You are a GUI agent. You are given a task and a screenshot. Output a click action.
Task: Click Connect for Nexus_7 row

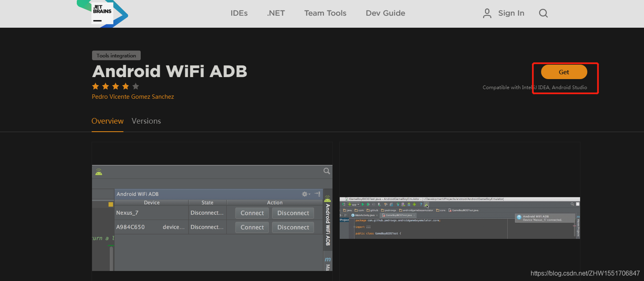point(252,213)
